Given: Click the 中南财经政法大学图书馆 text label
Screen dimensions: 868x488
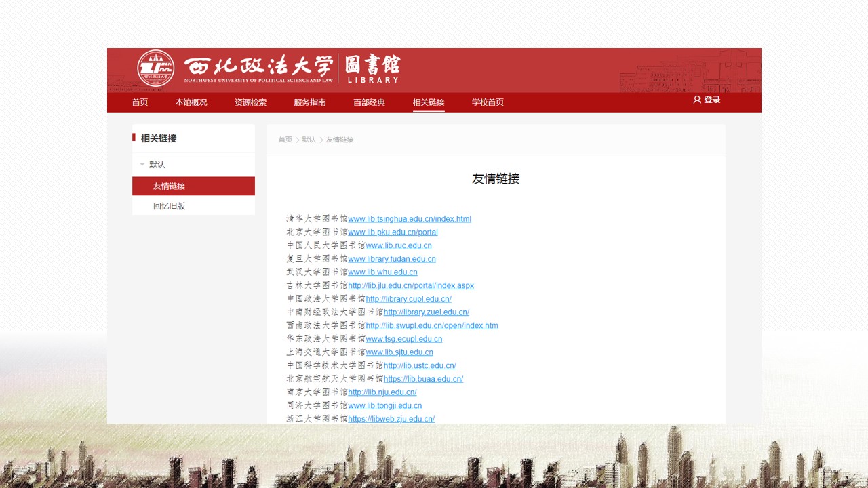Looking at the screenshot, I should [x=335, y=312].
